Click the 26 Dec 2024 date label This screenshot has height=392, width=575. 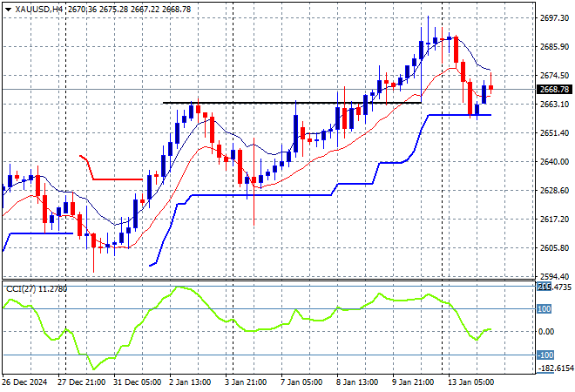pos(24,382)
